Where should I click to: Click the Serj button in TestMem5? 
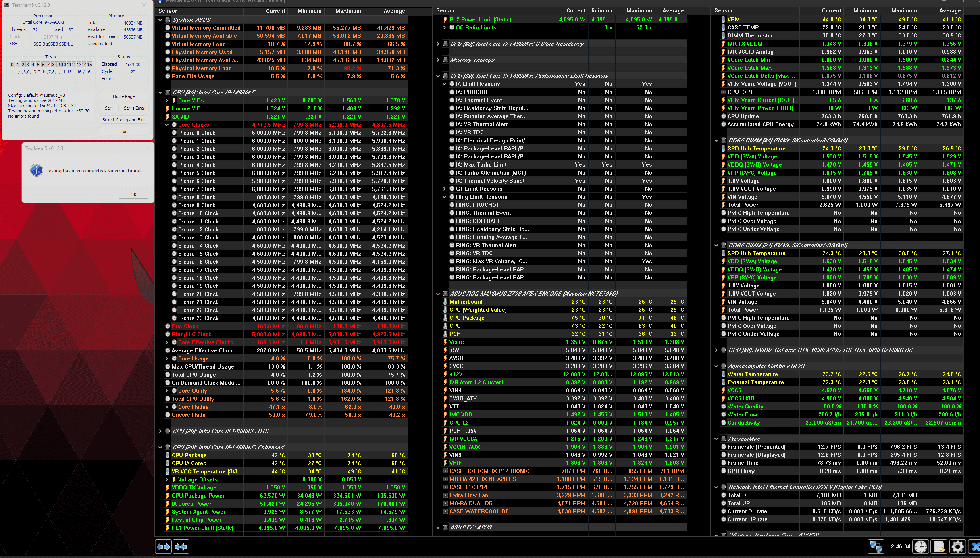tap(109, 108)
